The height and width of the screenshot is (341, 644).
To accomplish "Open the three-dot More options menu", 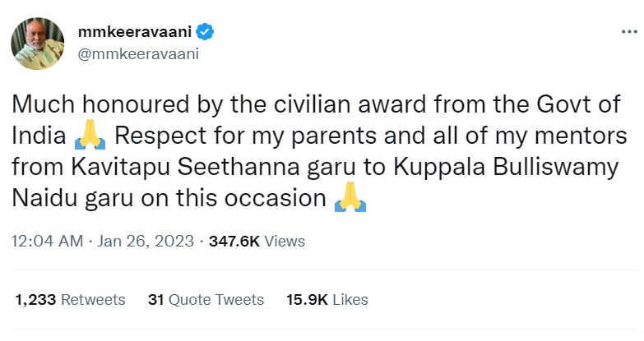I will (x=628, y=32).
